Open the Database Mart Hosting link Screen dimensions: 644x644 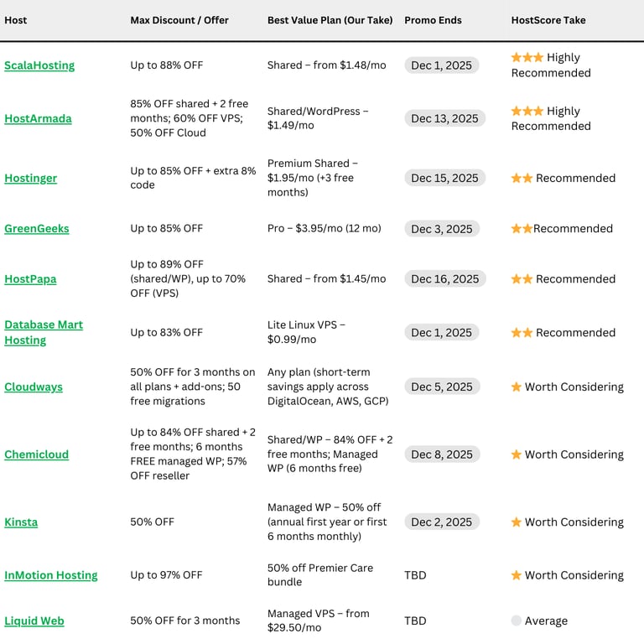(44, 332)
